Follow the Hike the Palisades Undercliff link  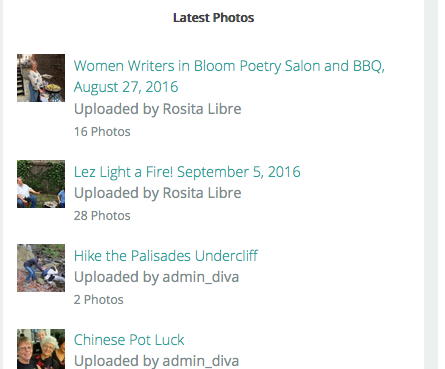click(x=166, y=256)
